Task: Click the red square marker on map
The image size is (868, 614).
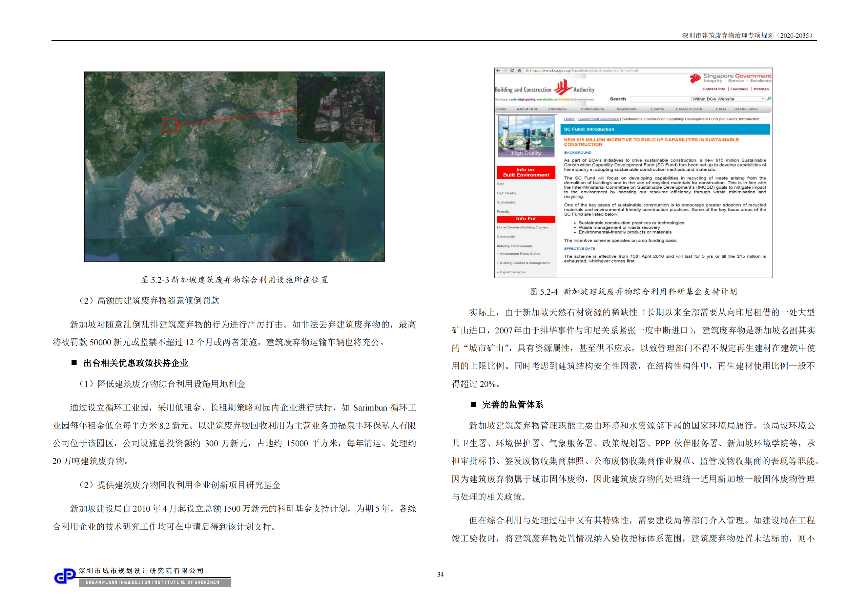Action: [x=170, y=125]
